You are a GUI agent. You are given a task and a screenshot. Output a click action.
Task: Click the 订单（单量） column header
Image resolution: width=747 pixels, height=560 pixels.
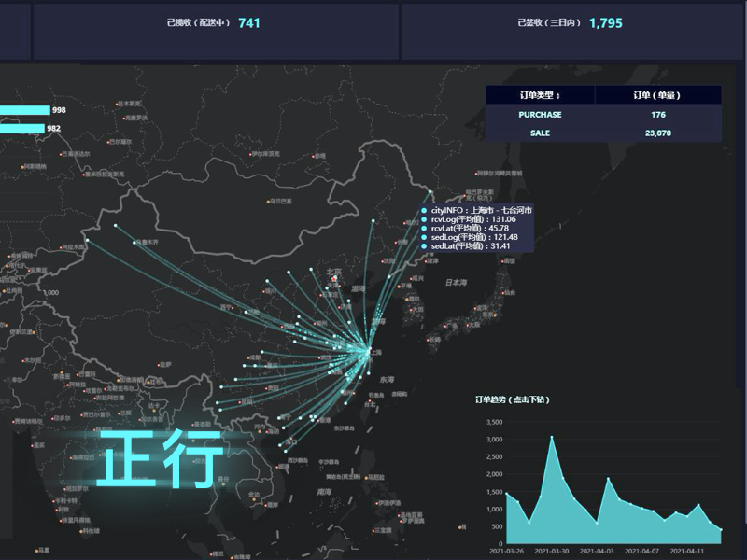657,95
